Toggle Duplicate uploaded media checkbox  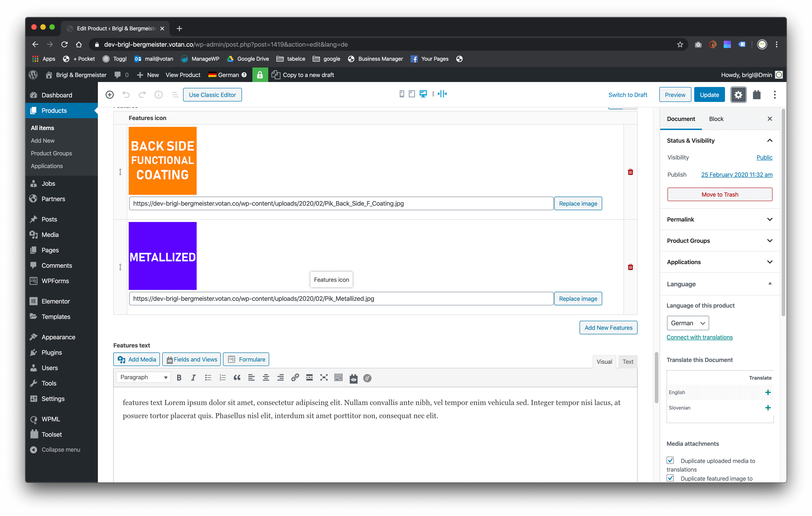click(x=670, y=460)
